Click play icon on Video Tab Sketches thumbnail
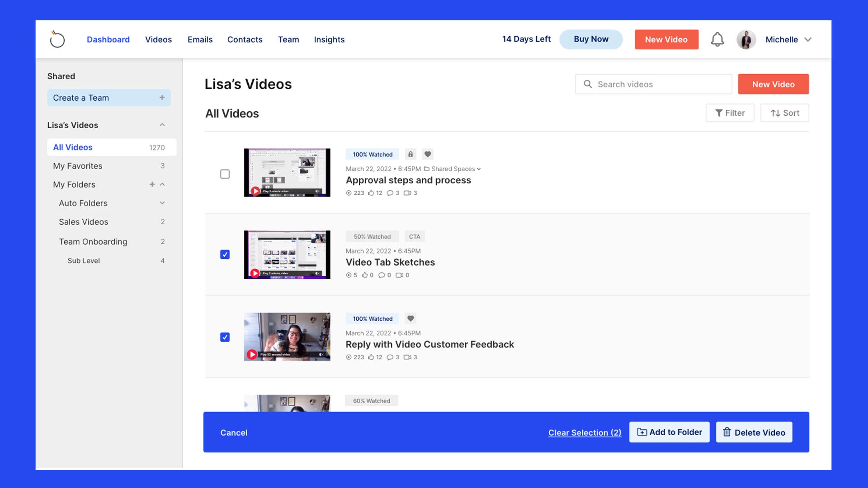Screen dimensions: 868x488 [x=255, y=273]
